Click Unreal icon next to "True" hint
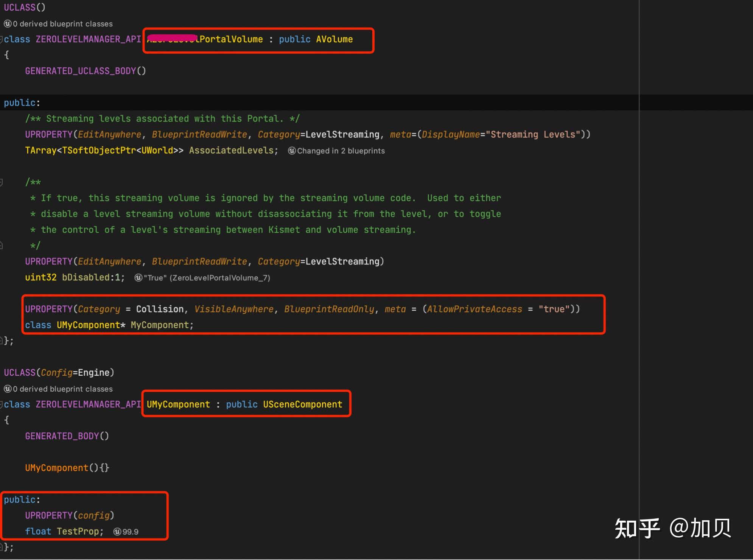Viewport: 753px width, 560px height. click(x=138, y=278)
